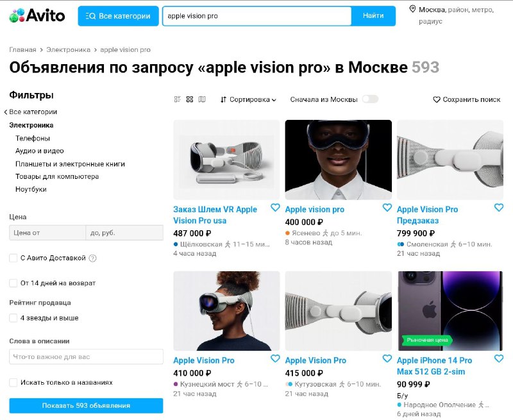The image size is (513, 420).
Task: Click the help icon beside Авито Доставкой
Action: (93, 258)
